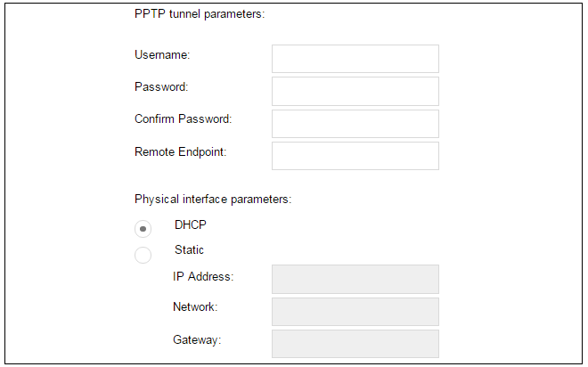
Task: Click the "Username:" label
Action: [162, 55]
